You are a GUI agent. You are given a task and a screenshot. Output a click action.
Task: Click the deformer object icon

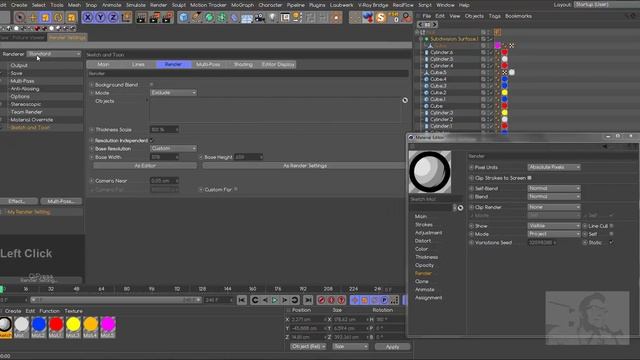[234, 18]
